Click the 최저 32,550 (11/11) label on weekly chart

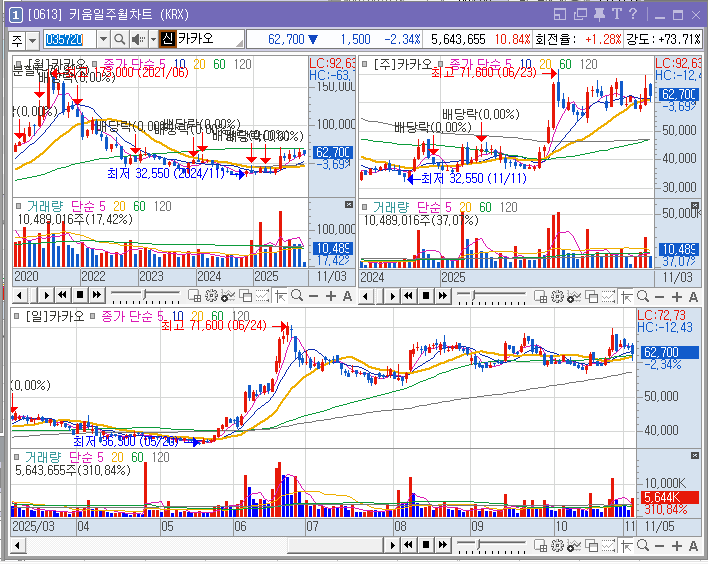point(474,179)
